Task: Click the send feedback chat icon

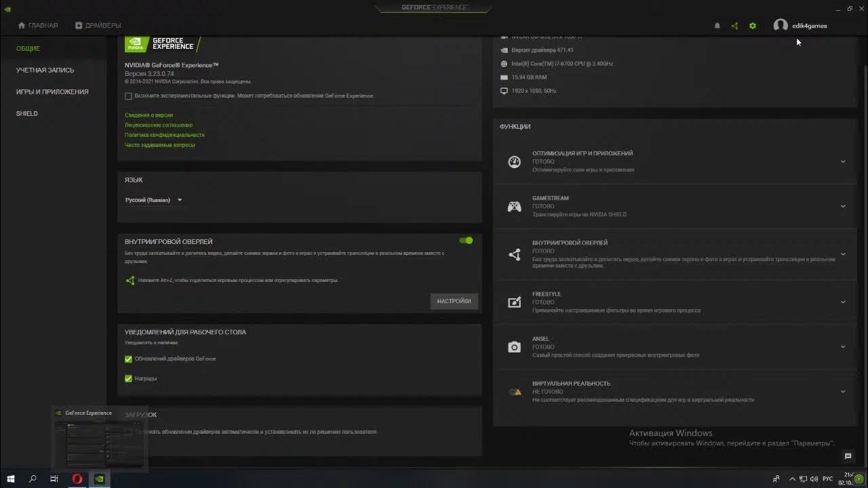Action: [x=848, y=456]
